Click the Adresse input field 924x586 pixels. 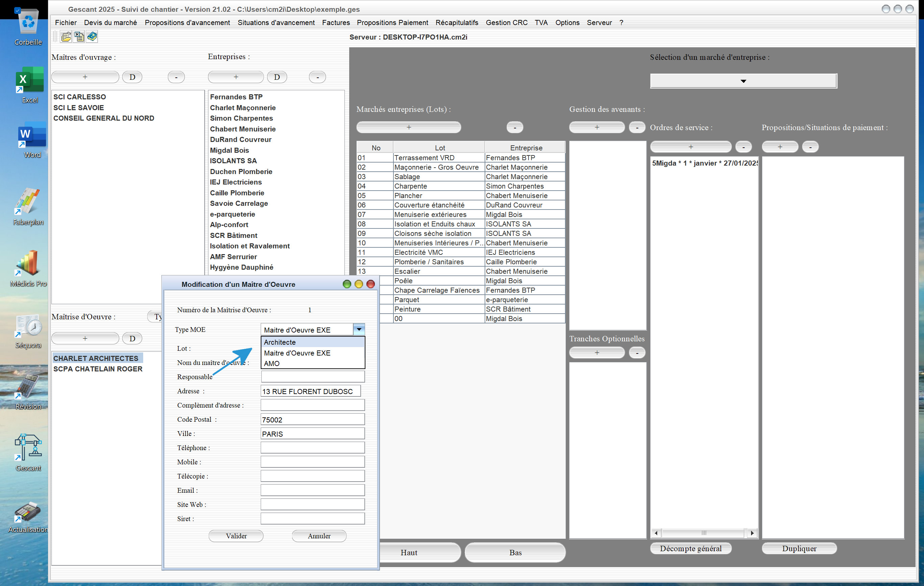[310, 391]
